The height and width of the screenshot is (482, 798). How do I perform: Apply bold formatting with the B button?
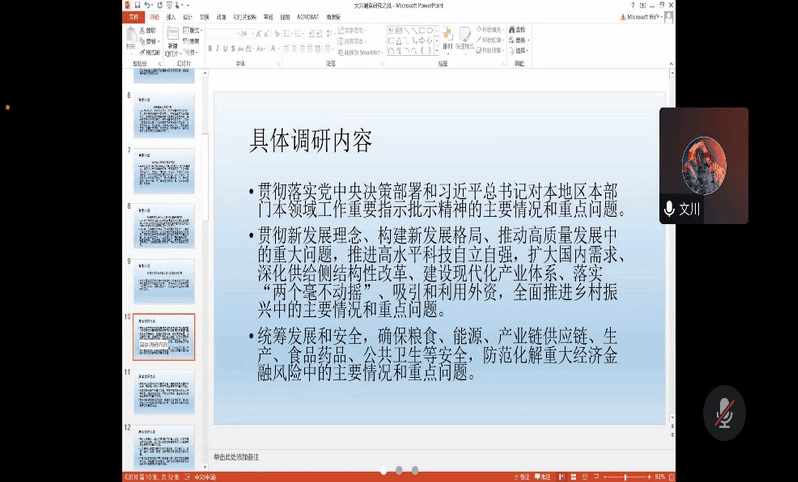click(x=210, y=48)
